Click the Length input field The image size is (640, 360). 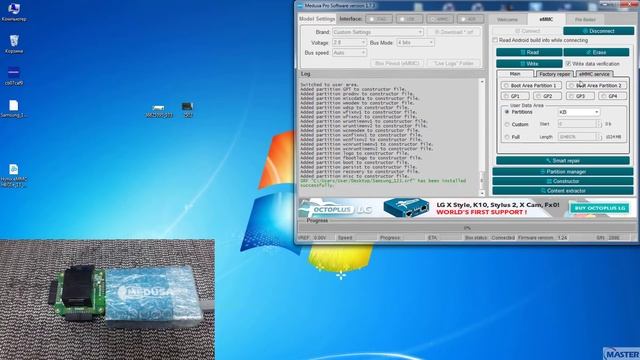coord(577,137)
